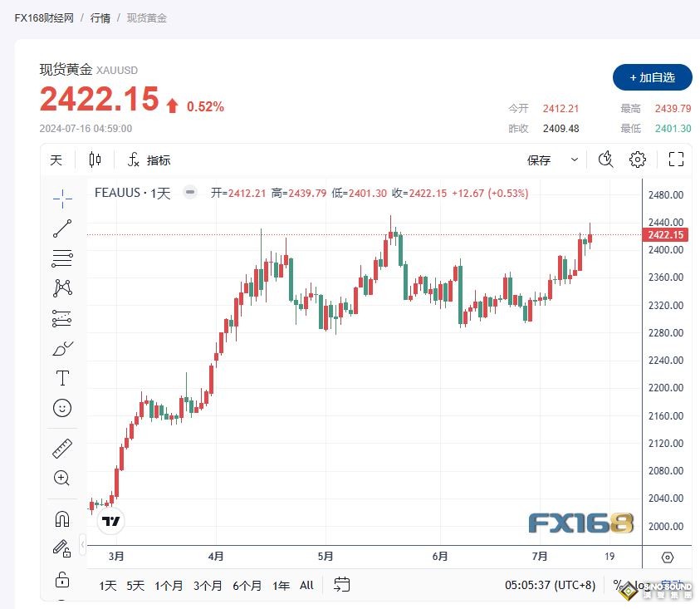Select the trend line drawing tool
Screen dimensions: 700x609
click(62, 228)
